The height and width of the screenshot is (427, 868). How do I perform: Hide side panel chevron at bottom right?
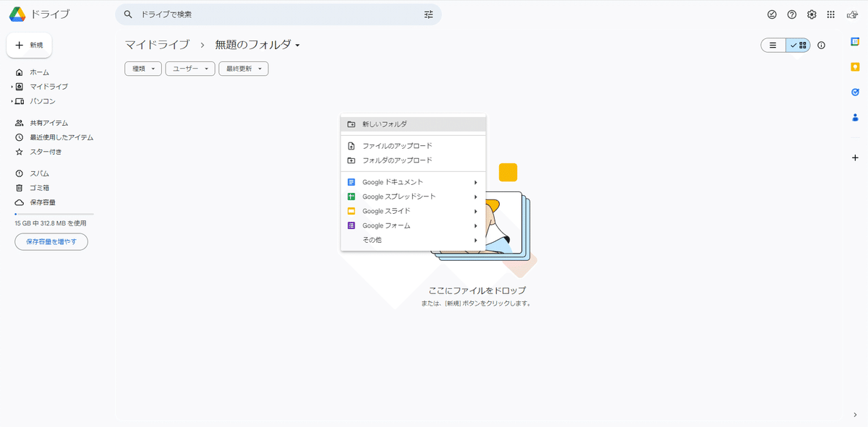coord(856,415)
